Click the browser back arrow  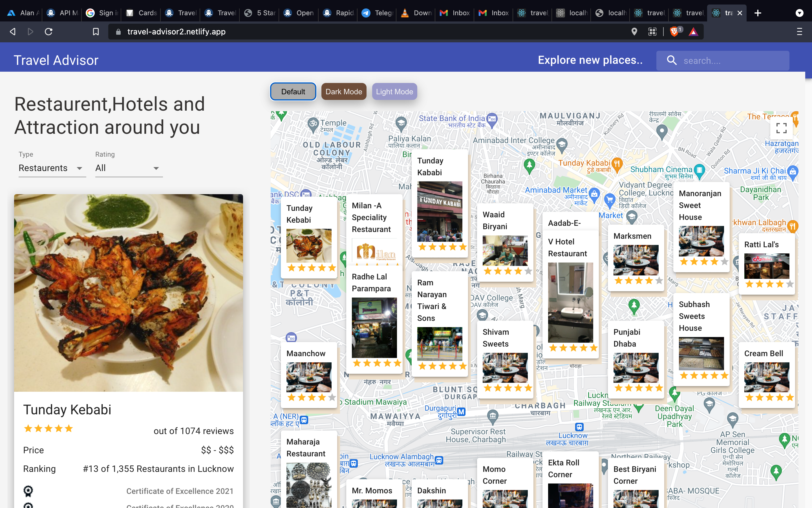point(13,32)
